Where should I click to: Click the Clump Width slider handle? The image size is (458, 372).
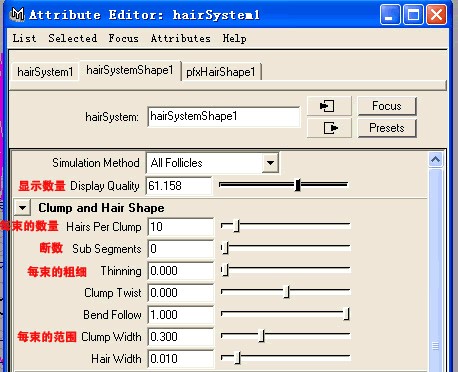pyautogui.click(x=262, y=336)
